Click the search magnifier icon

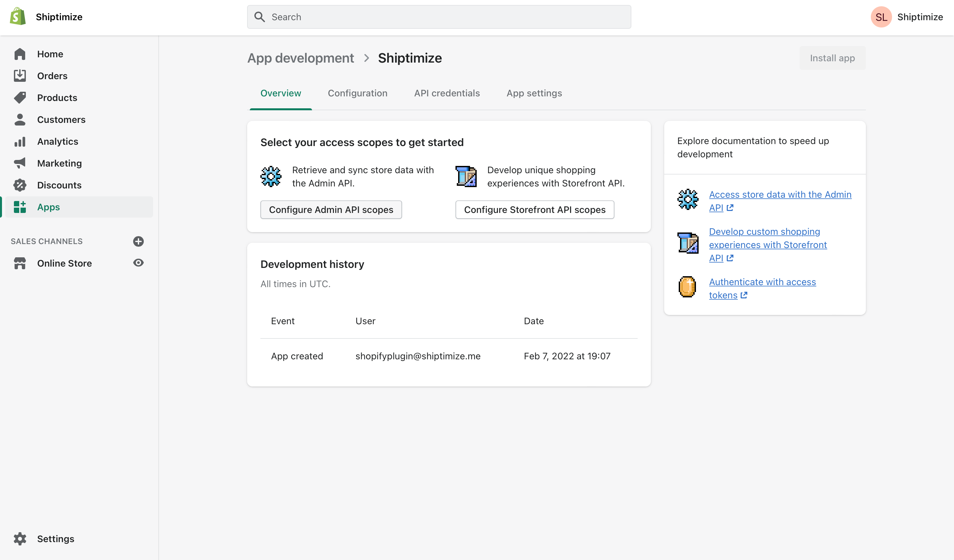(259, 17)
